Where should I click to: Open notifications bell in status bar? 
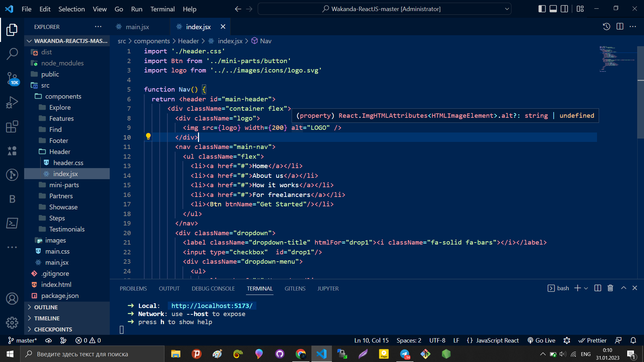(633, 341)
